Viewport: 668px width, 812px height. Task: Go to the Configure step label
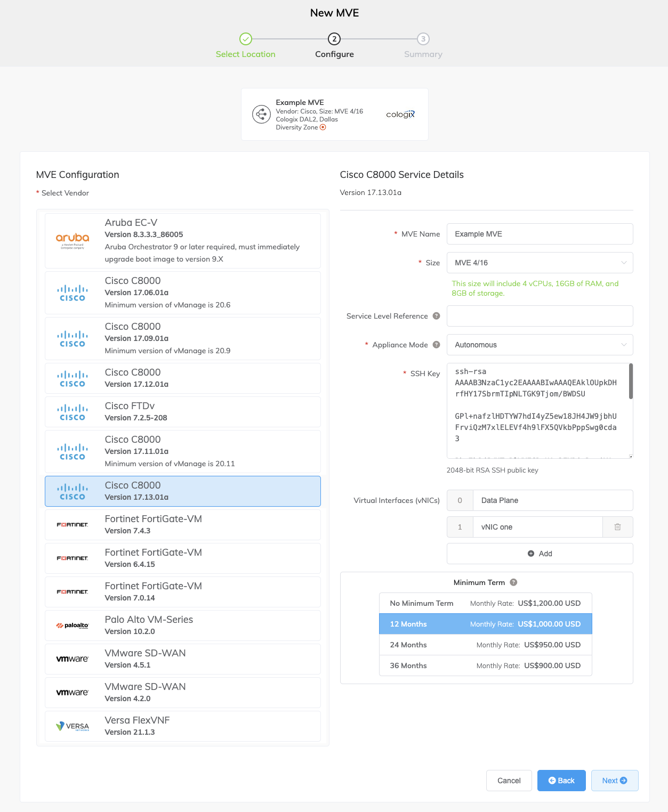[334, 54]
